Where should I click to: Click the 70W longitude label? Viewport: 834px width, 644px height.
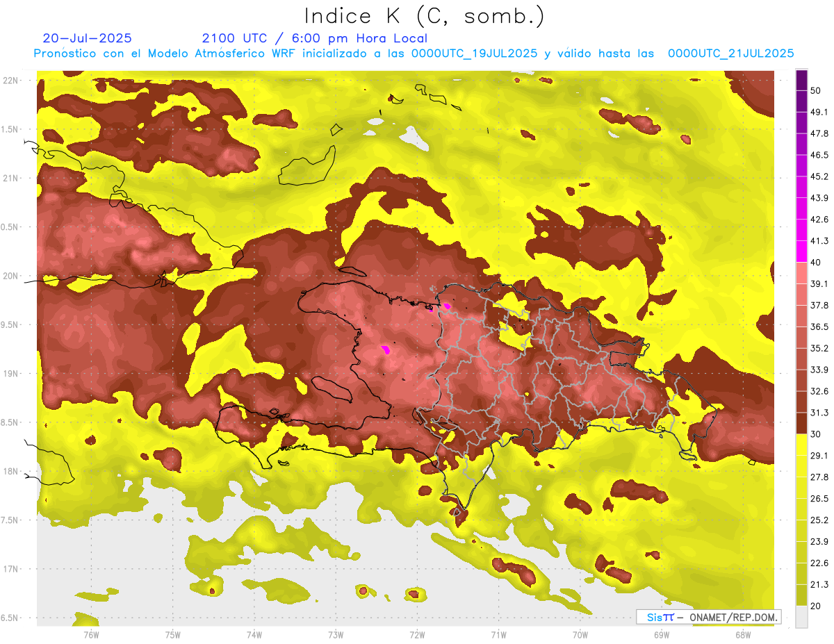[x=580, y=634]
